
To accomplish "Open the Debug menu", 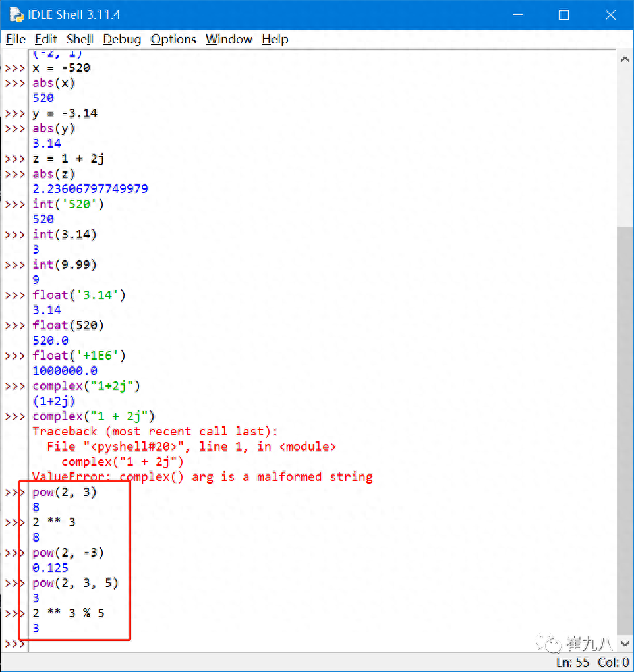I will (x=122, y=40).
